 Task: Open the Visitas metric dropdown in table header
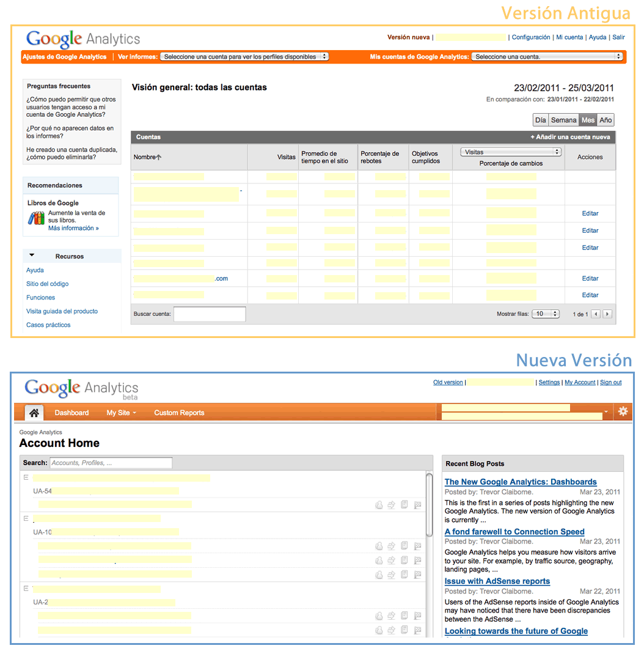point(511,152)
